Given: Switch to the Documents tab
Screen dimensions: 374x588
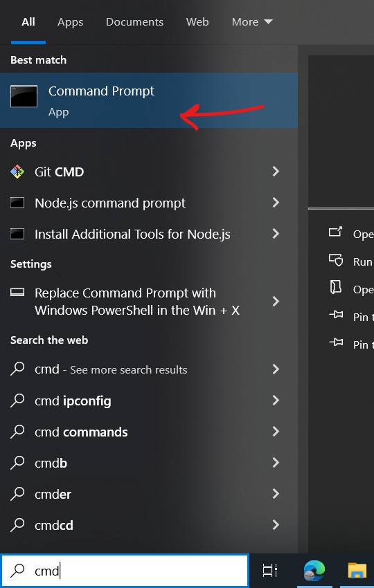Looking at the screenshot, I should point(134,21).
